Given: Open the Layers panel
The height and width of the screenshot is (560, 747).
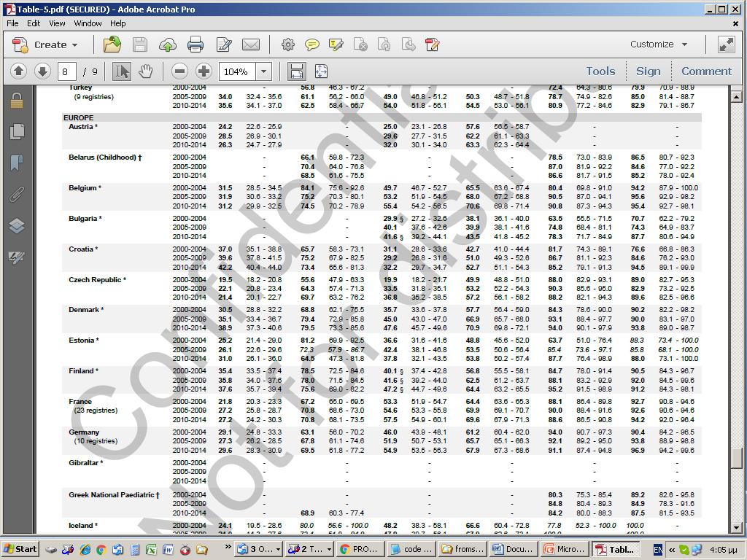Looking at the screenshot, I should coord(17,226).
